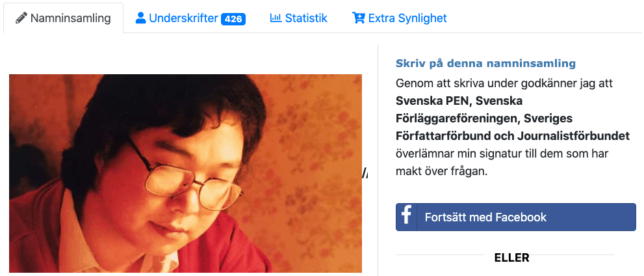Click the heading Skriv på denna namninsamling
Image resolution: width=644 pixels, height=276 pixels.
coord(485,63)
